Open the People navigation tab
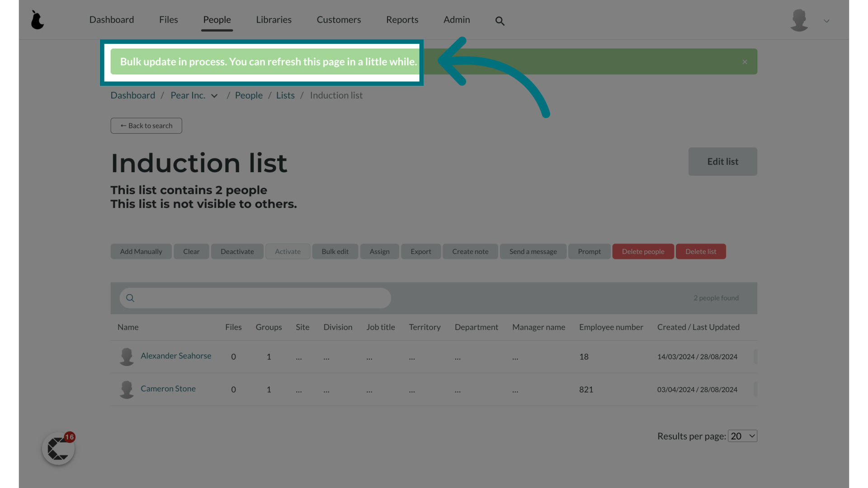 tap(217, 20)
